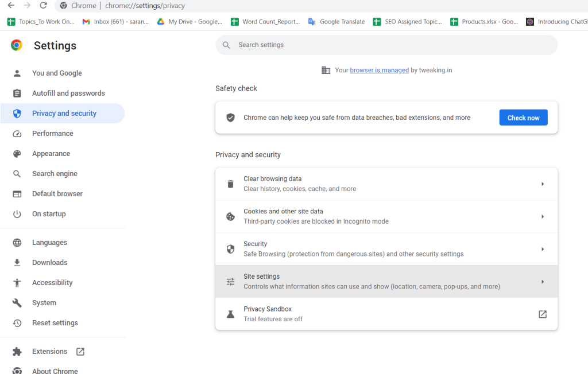
Task: Click the accessibility figure icon
Action: (17, 283)
